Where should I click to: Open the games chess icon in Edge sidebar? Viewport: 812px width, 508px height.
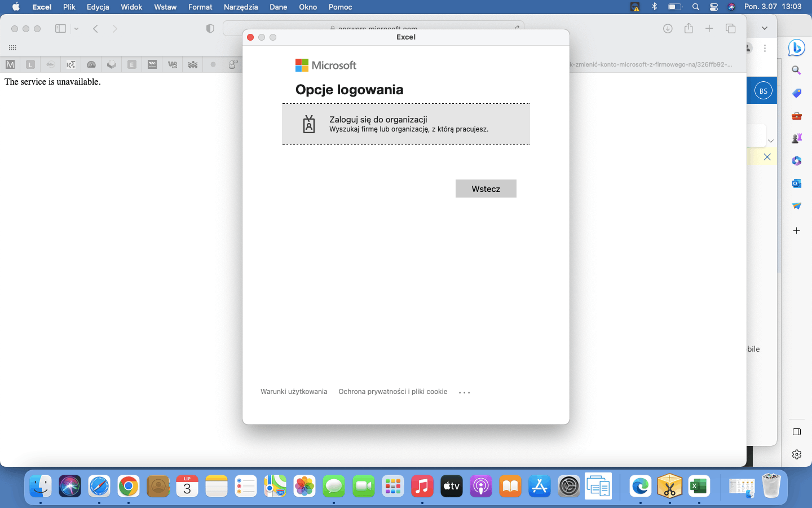click(796, 138)
